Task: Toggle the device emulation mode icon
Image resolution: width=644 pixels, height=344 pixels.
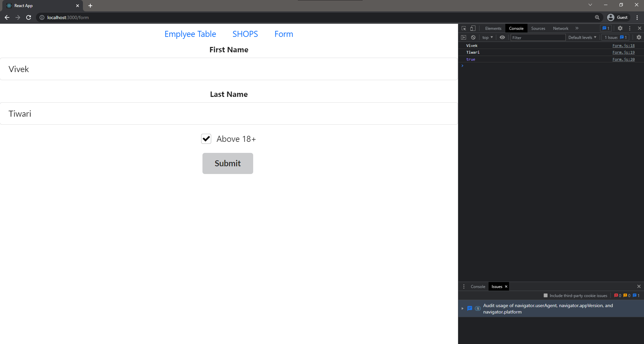Action: click(x=473, y=28)
